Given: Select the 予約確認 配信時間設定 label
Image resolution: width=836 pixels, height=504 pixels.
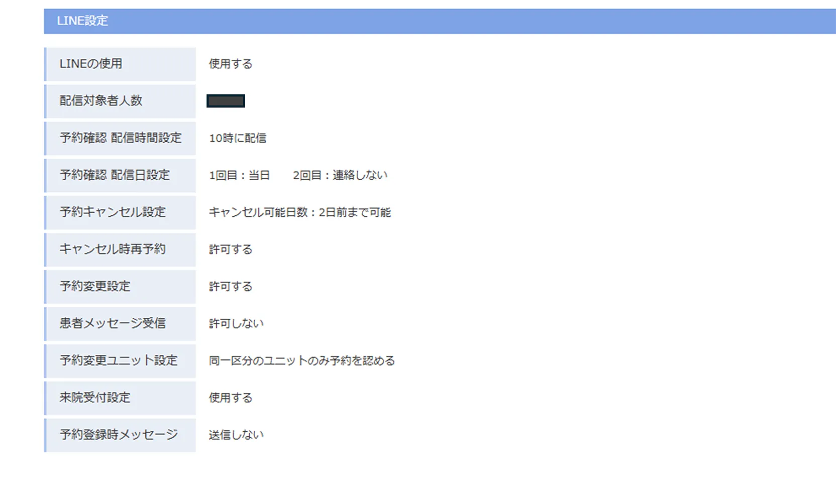Looking at the screenshot, I should (x=121, y=138).
